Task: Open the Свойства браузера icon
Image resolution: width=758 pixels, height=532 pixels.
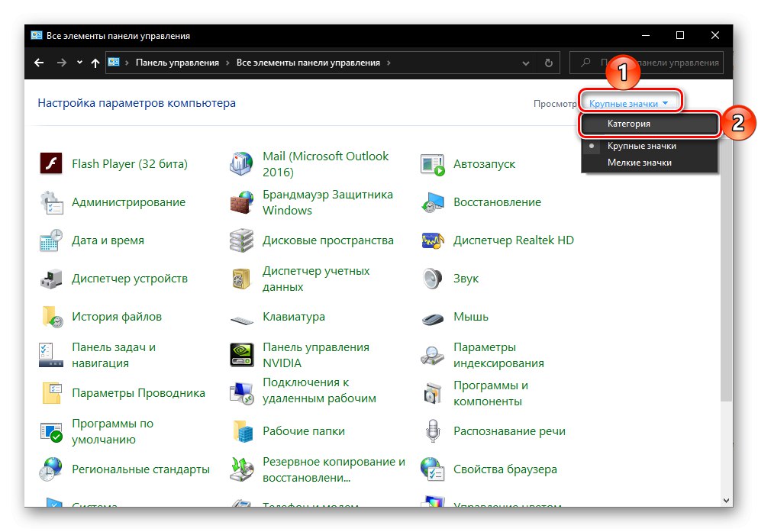Action: [x=432, y=469]
